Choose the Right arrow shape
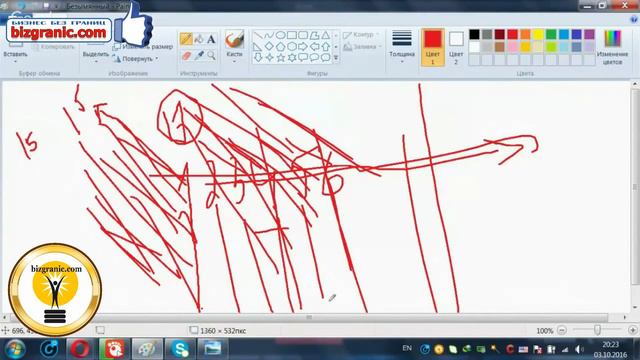Viewport: 640px width, 360px height. pos(303,47)
